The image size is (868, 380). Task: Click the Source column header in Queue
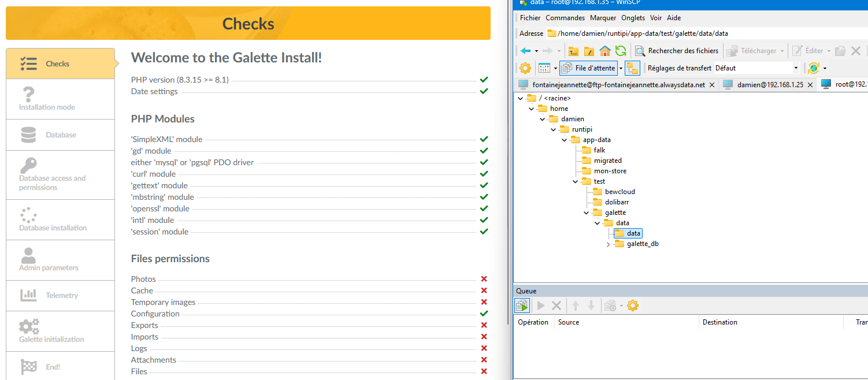click(x=626, y=322)
